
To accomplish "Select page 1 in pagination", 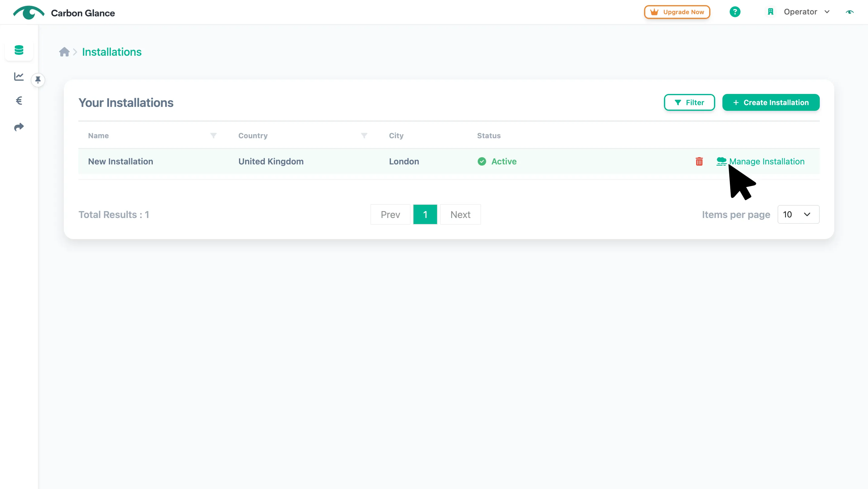I will tap(425, 214).
